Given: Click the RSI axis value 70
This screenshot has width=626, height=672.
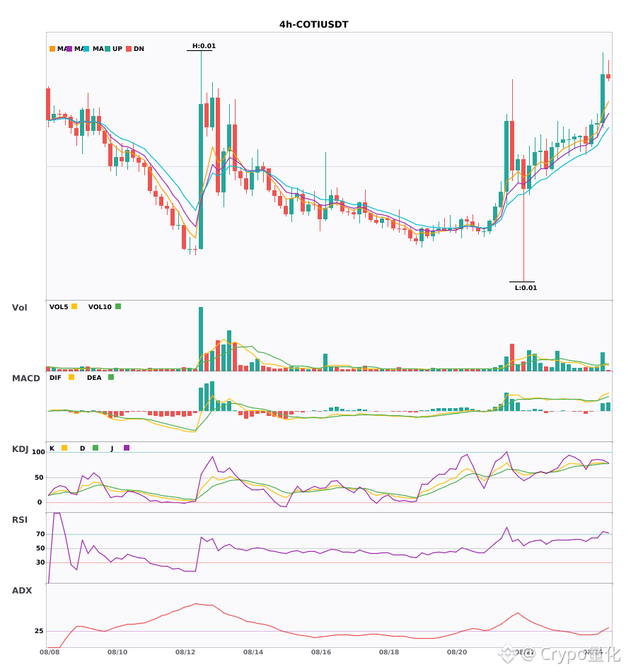Looking at the screenshot, I should [40, 534].
